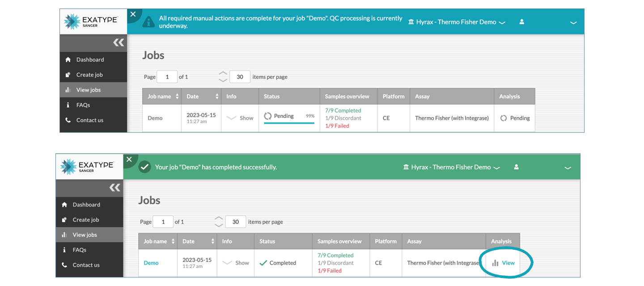644x286 pixels.
Task: Click the checkmark icon in green banner
Action: point(144,167)
